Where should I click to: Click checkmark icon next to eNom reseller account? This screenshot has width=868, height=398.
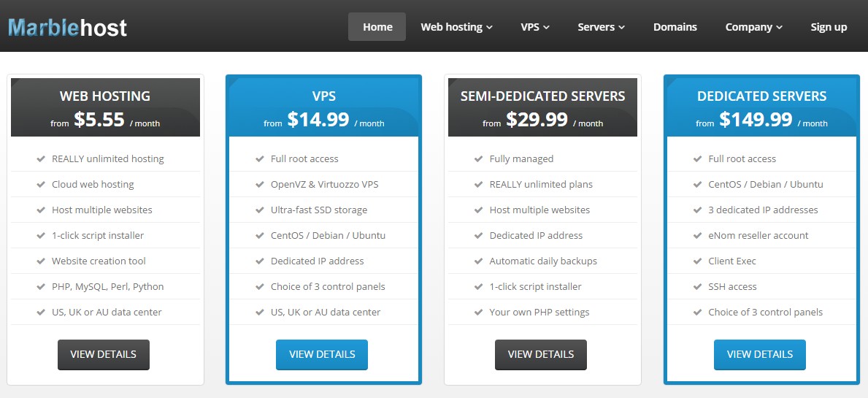698,235
